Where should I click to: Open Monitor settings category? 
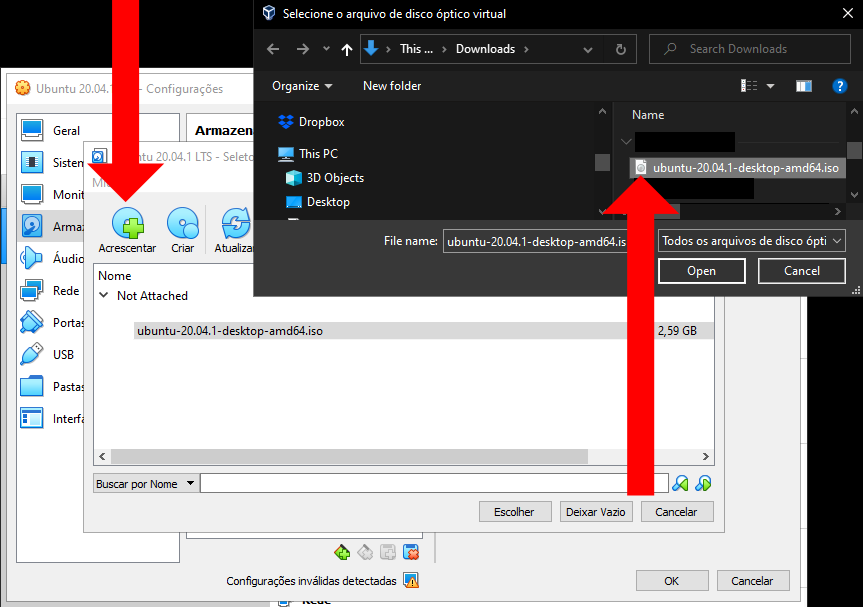pos(51,194)
